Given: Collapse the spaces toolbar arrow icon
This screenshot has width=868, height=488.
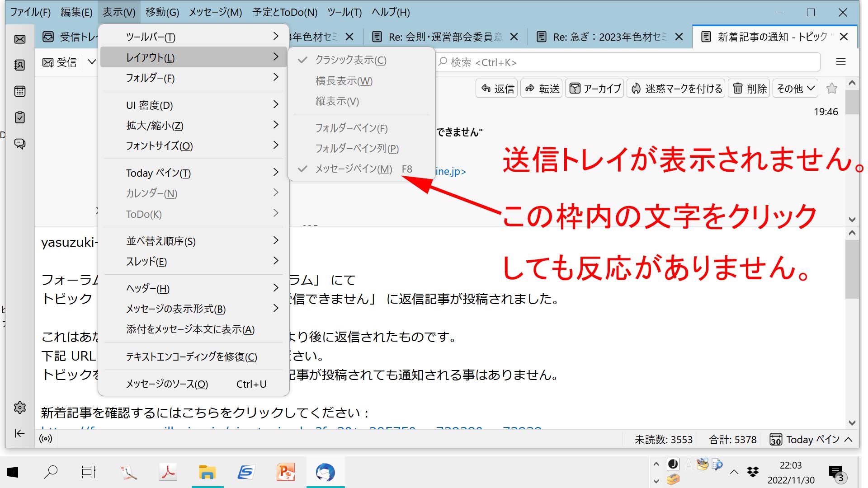Looking at the screenshot, I should [20, 434].
